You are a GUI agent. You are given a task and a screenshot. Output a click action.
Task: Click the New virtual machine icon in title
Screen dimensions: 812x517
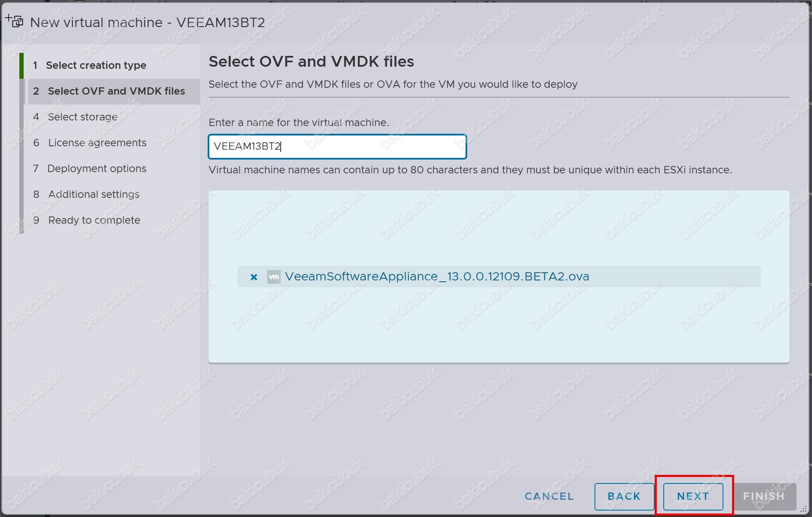[14, 20]
